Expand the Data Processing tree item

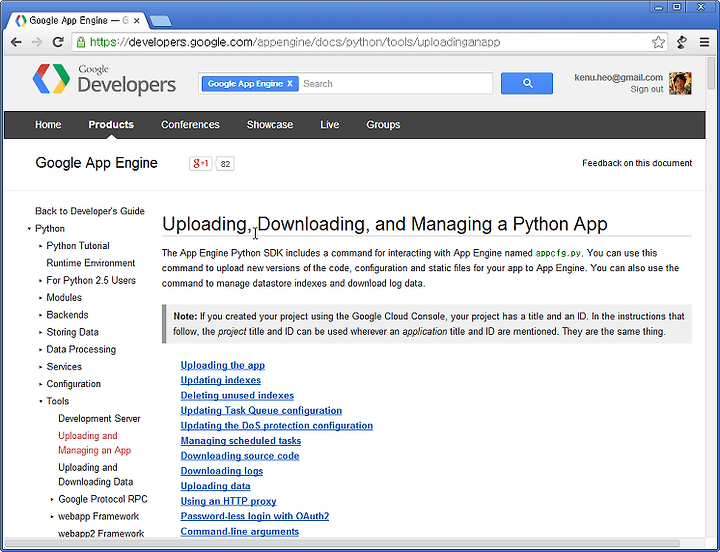[40, 350]
